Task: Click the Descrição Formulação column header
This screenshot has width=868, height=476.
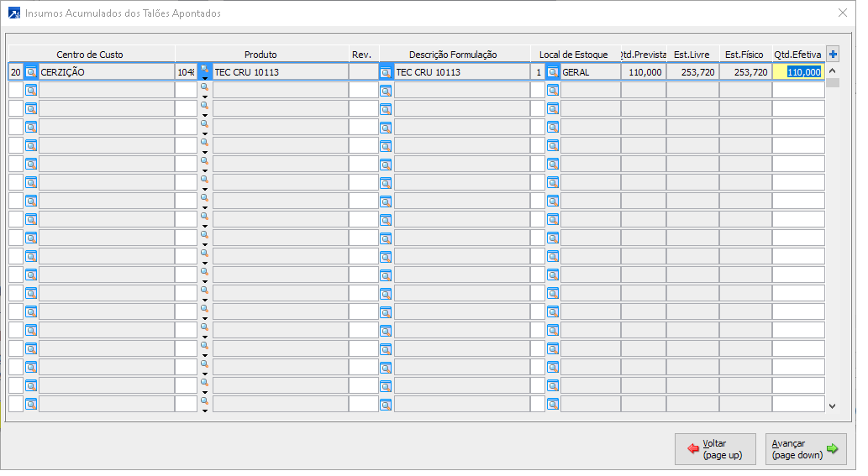Action: point(454,55)
